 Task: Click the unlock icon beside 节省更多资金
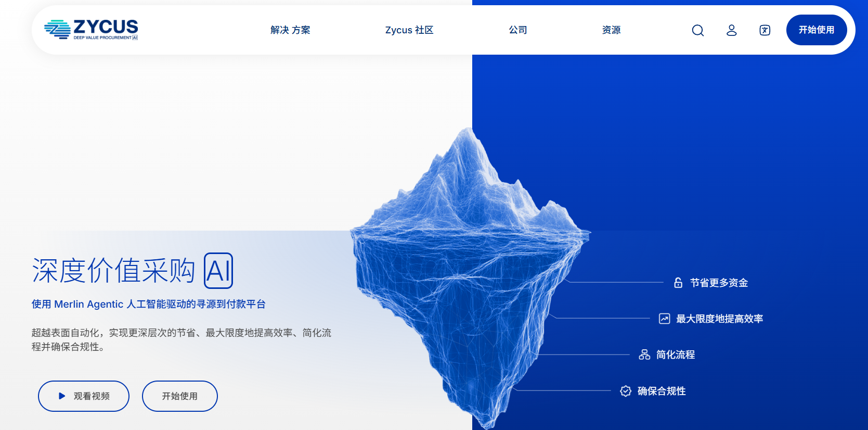click(678, 283)
